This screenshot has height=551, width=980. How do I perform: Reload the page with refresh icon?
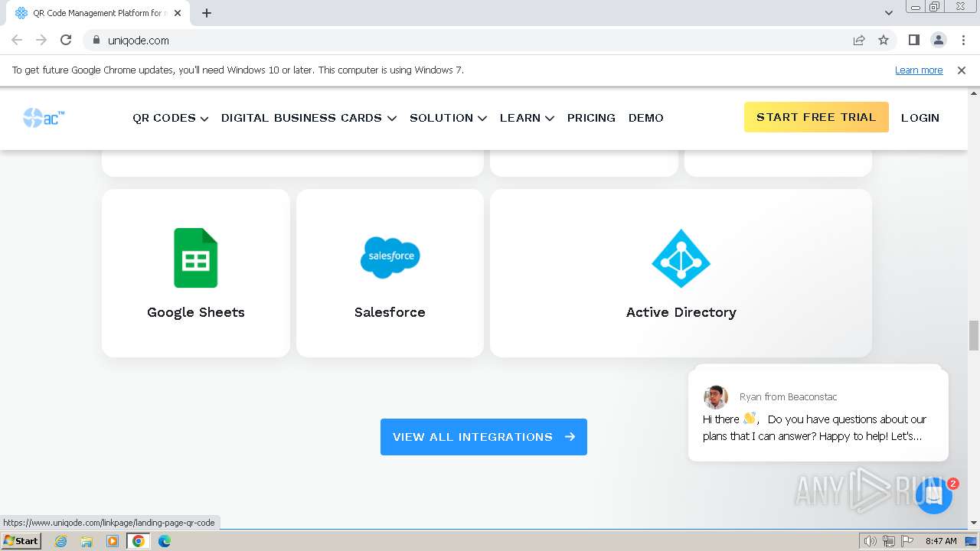tap(66, 40)
